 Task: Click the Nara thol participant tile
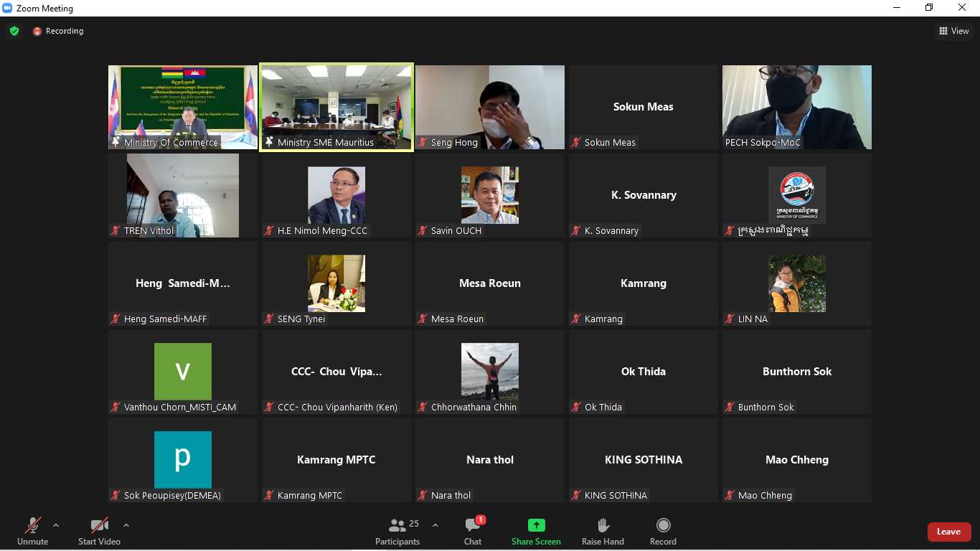click(x=490, y=460)
